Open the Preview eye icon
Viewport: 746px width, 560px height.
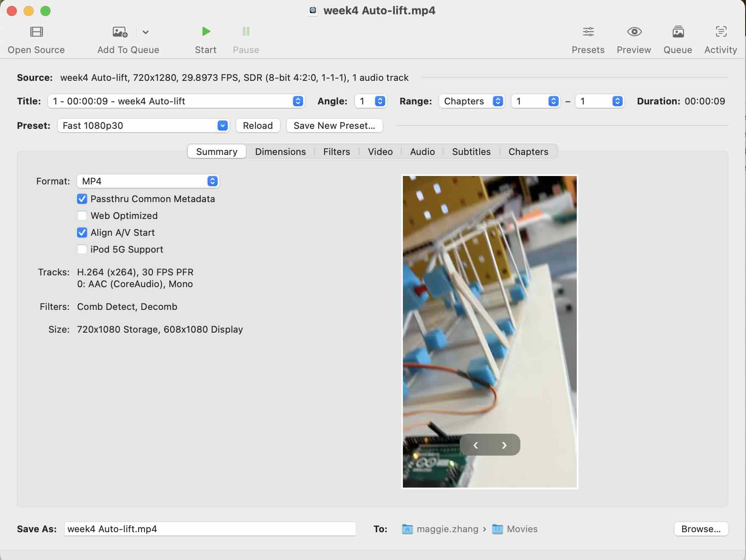point(634,32)
